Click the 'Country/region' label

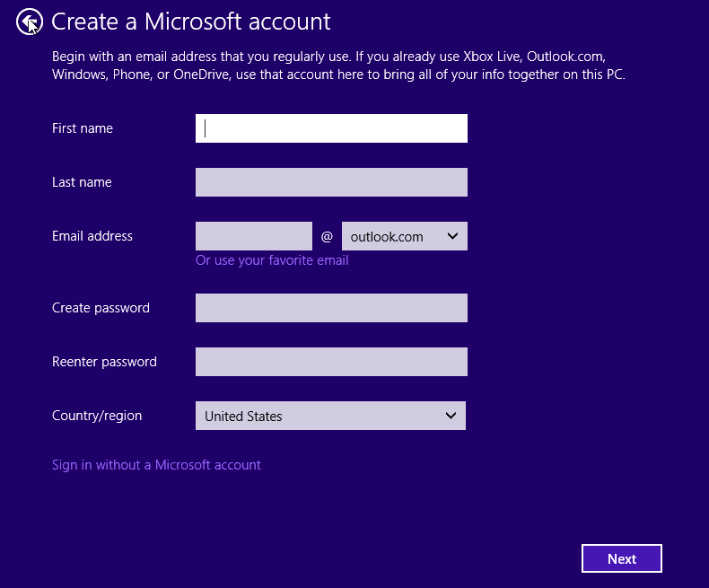pos(97,416)
